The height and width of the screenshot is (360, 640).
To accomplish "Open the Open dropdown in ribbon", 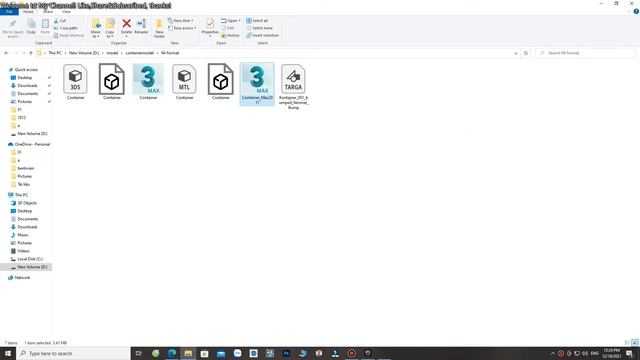I will [x=231, y=20].
